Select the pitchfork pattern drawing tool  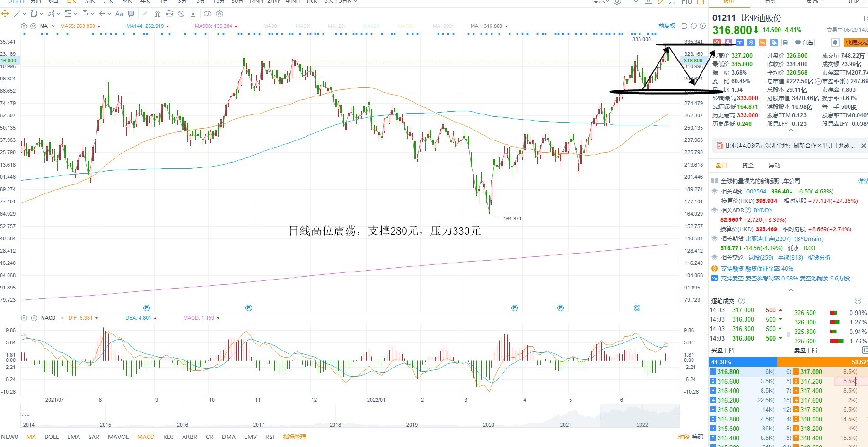coord(51,14)
